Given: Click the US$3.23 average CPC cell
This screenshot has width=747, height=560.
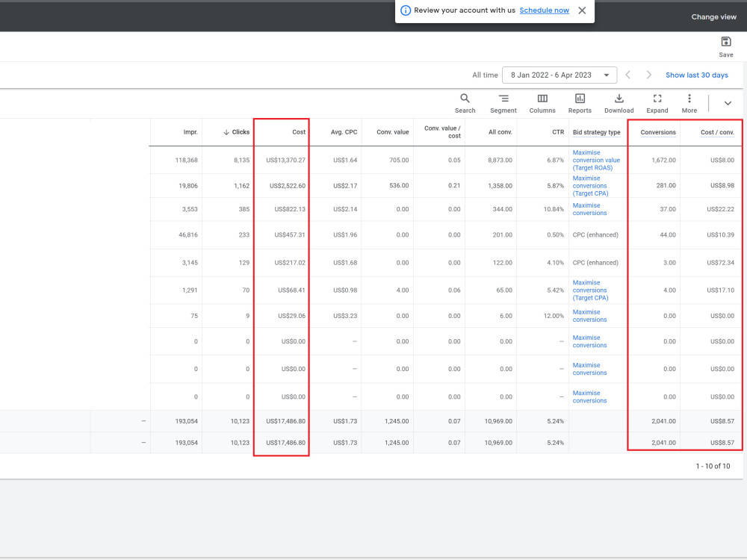Looking at the screenshot, I should [345, 316].
